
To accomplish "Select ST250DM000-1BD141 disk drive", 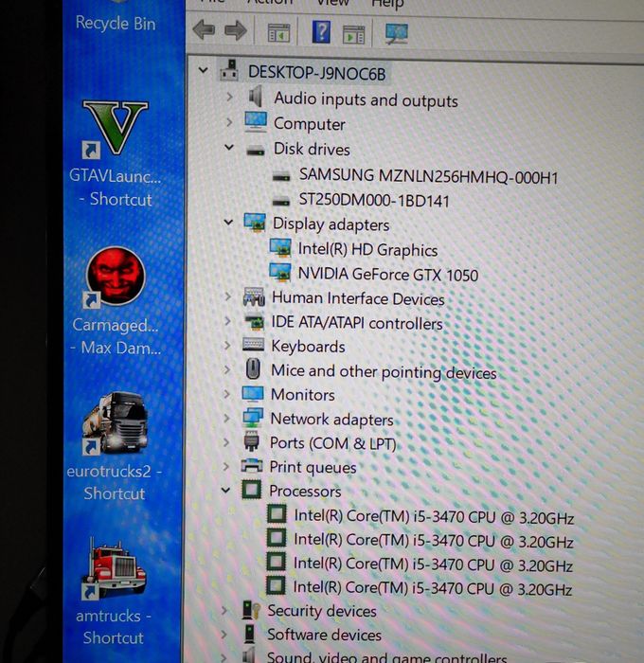I will pos(374,201).
